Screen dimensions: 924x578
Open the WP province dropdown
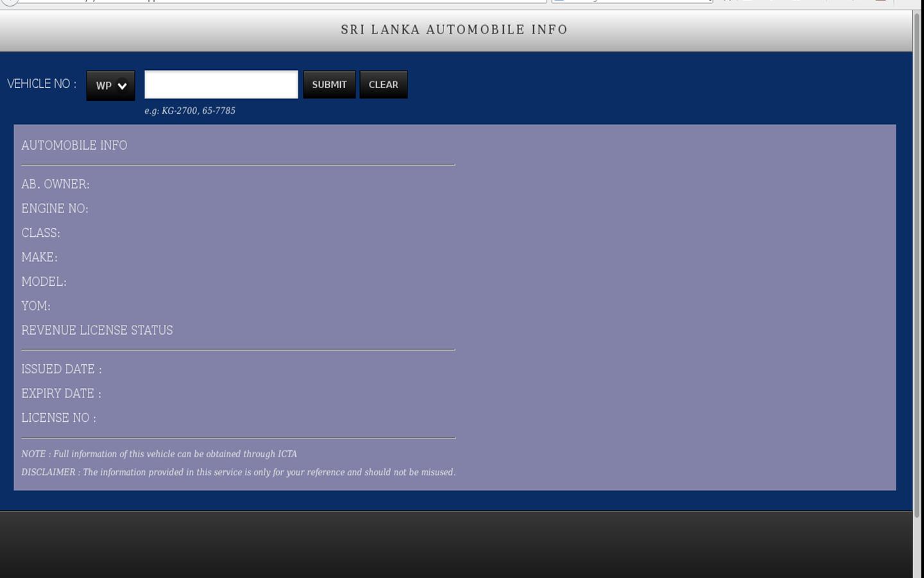110,85
